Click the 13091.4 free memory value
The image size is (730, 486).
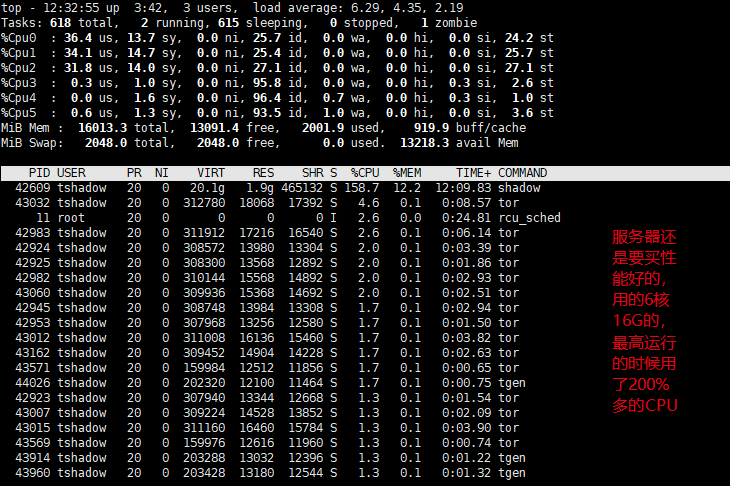click(215, 128)
